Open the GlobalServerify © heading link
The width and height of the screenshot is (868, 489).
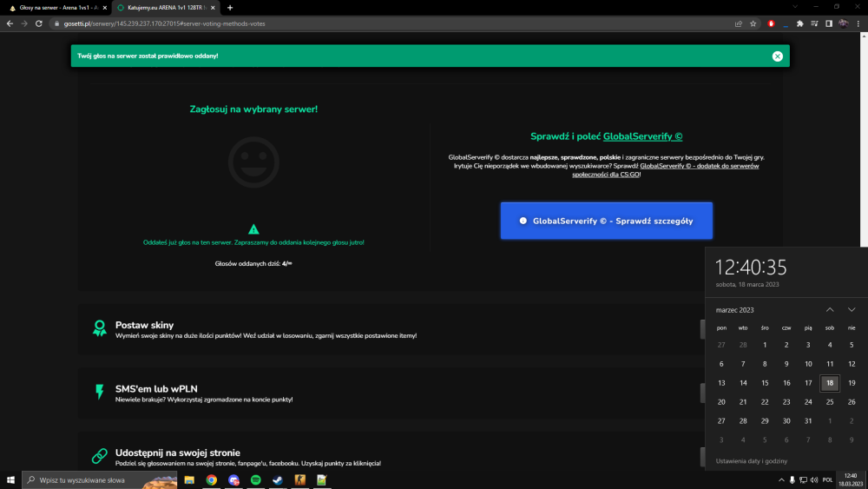click(x=642, y=136)
